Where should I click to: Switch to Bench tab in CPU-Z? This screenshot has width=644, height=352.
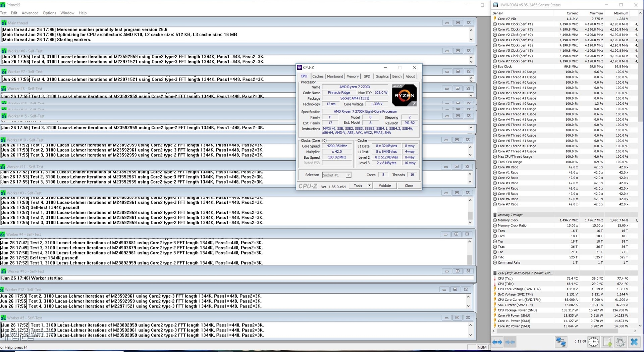[397, 77]
